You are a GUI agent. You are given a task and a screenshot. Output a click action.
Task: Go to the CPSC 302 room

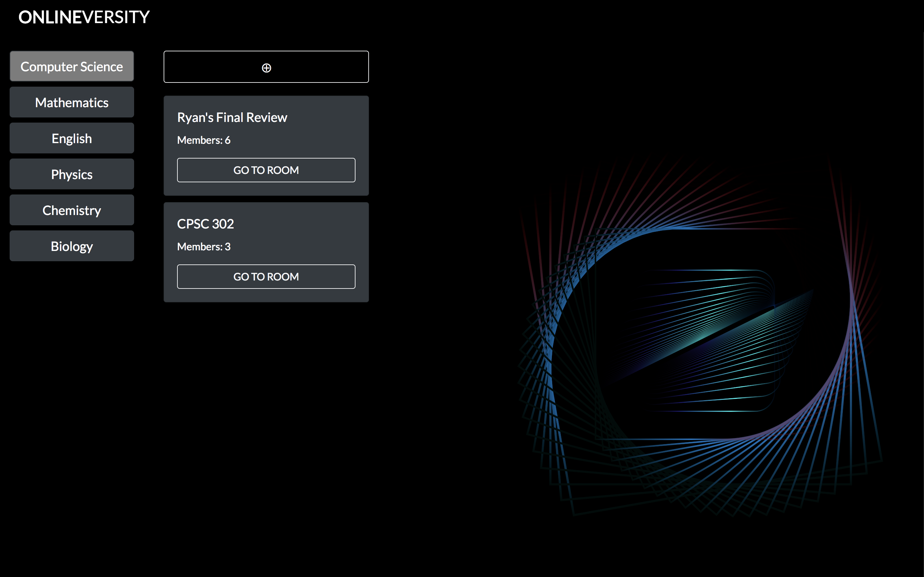coord(266,276)
